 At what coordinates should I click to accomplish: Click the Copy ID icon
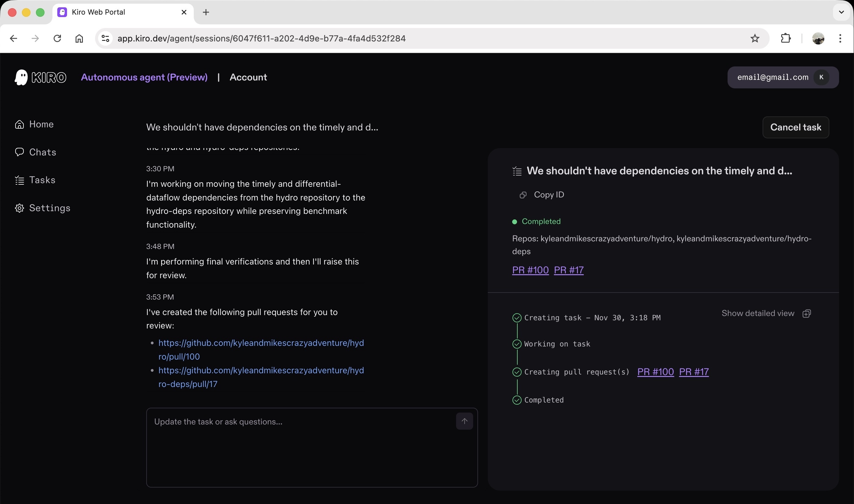pyautogui.click(x=523, y=195)
